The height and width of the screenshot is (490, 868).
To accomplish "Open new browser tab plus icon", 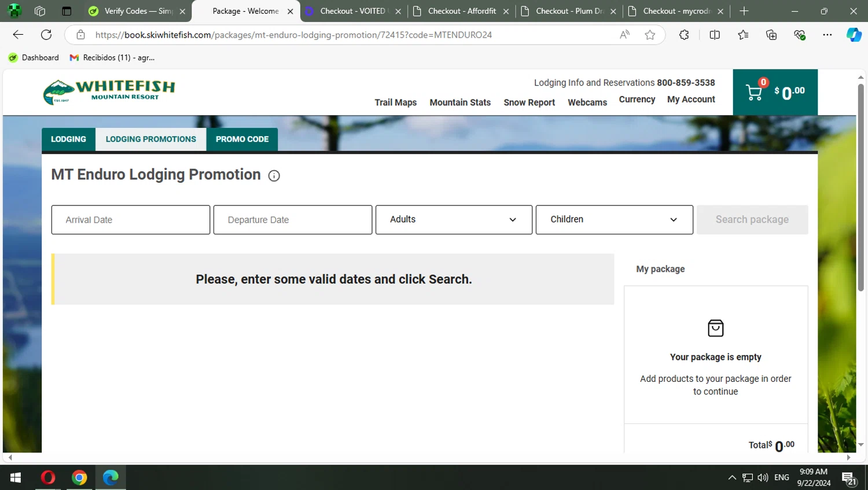I will point(744,11).
